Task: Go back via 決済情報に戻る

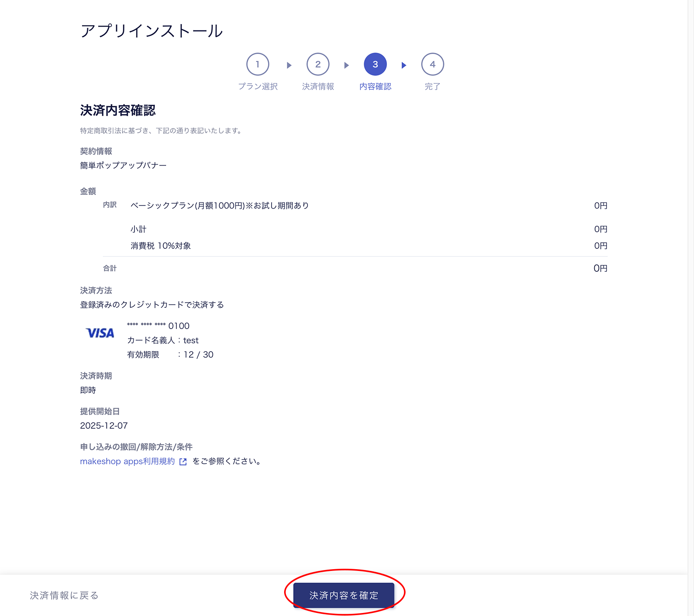Action: pos(64,596)
